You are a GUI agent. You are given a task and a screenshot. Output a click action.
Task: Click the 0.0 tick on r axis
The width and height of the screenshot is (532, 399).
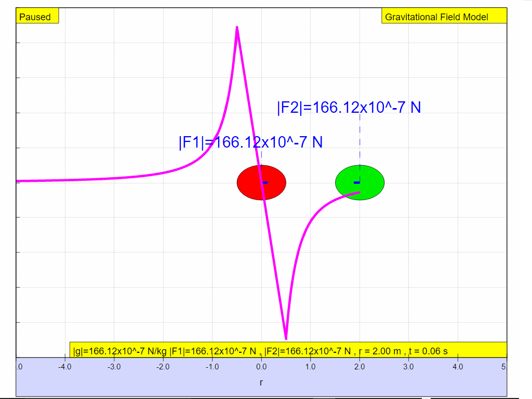click(261, 367)
